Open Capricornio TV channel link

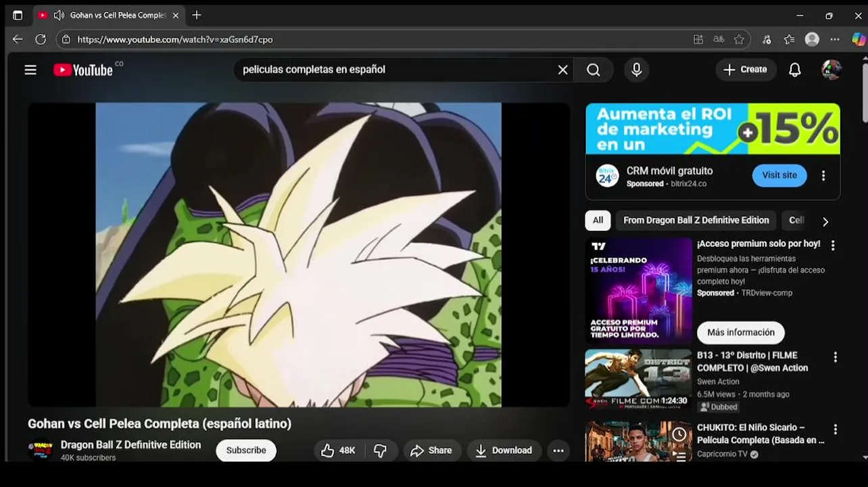coord(722,455)
